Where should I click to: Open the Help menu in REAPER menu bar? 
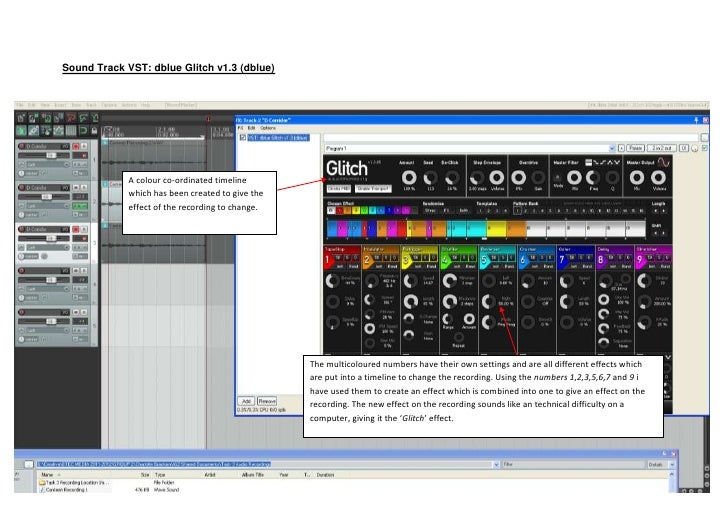click(145, 105)
